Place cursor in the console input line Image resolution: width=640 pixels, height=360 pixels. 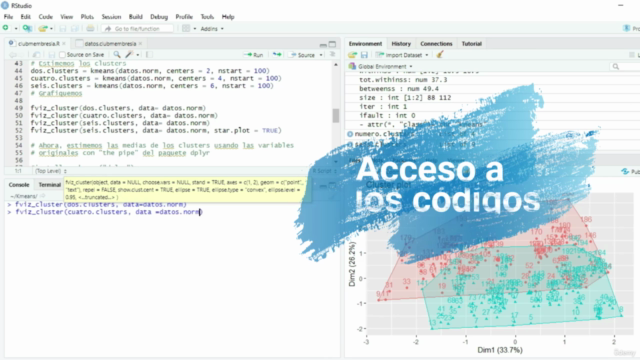tap(109, 212)
